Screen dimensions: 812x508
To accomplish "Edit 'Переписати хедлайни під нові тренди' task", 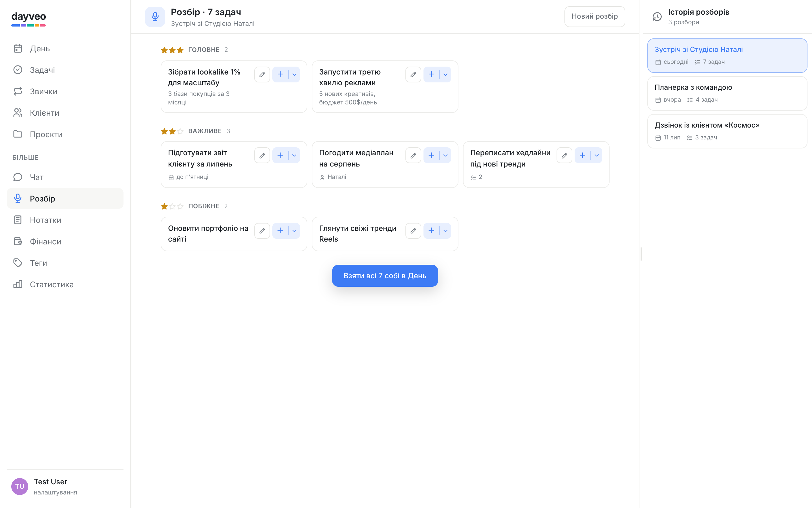I will tap(564, 155).
